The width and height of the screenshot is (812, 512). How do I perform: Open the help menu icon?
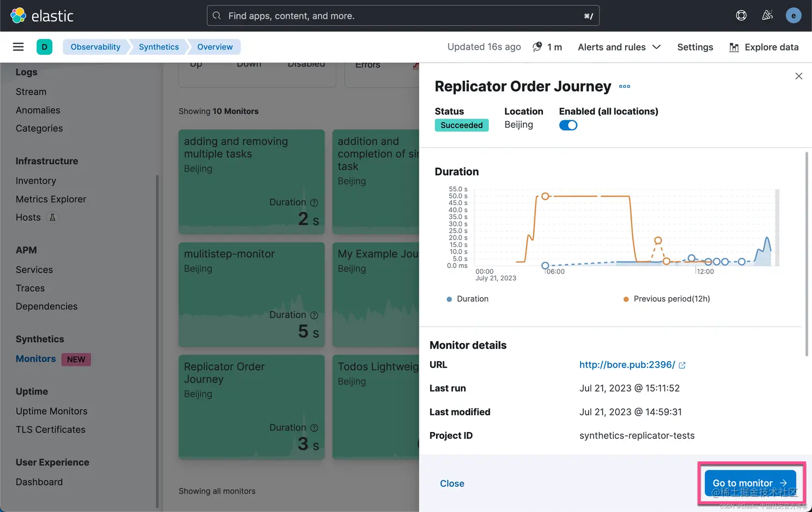tap(741, 16)
